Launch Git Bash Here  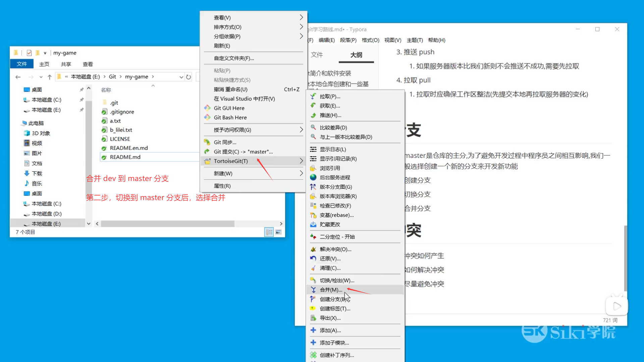point(230,118)
